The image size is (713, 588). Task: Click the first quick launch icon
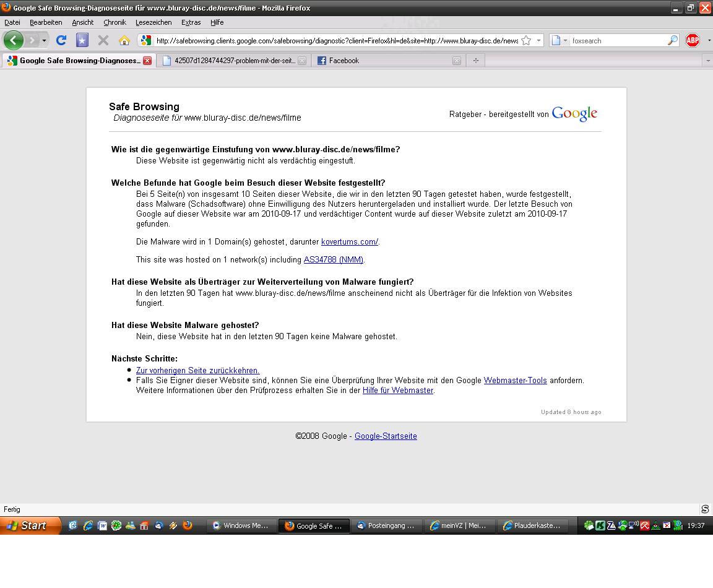(x=73, y=525)
